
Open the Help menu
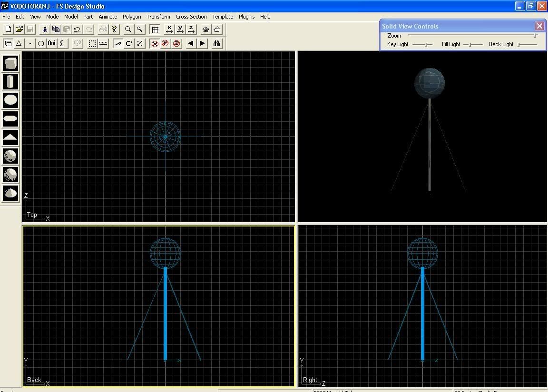pos(265,17)
